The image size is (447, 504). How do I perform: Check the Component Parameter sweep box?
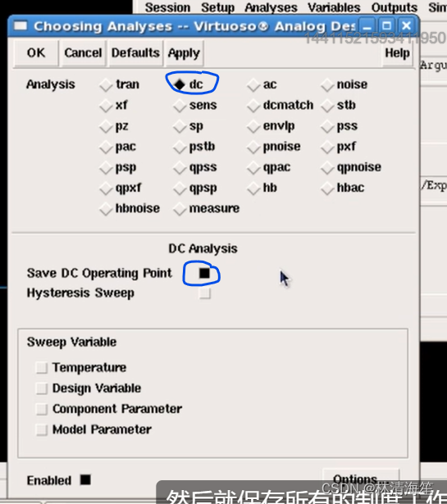(x=42, y=409)
